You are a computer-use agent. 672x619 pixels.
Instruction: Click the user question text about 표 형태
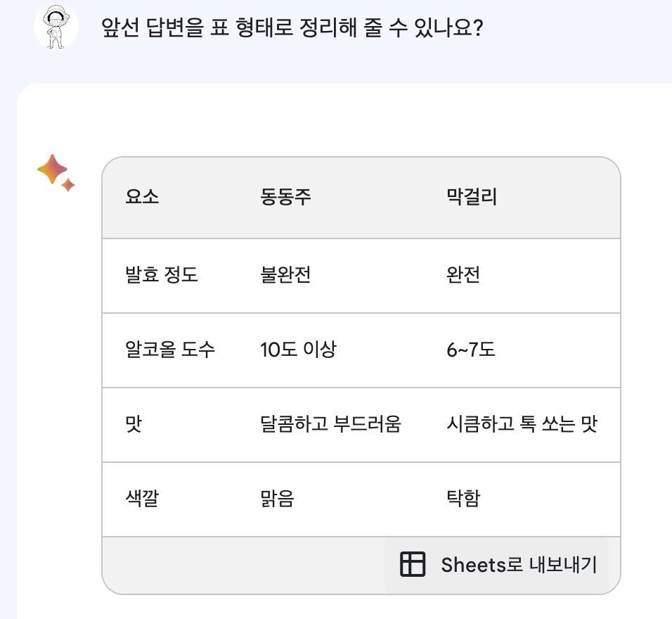click(292, 29)
